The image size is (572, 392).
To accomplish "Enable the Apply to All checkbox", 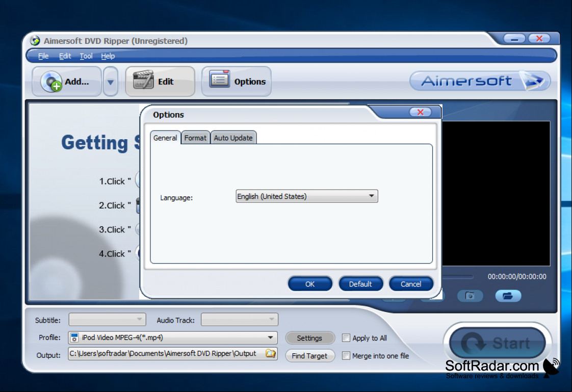I will coord(346,338).
